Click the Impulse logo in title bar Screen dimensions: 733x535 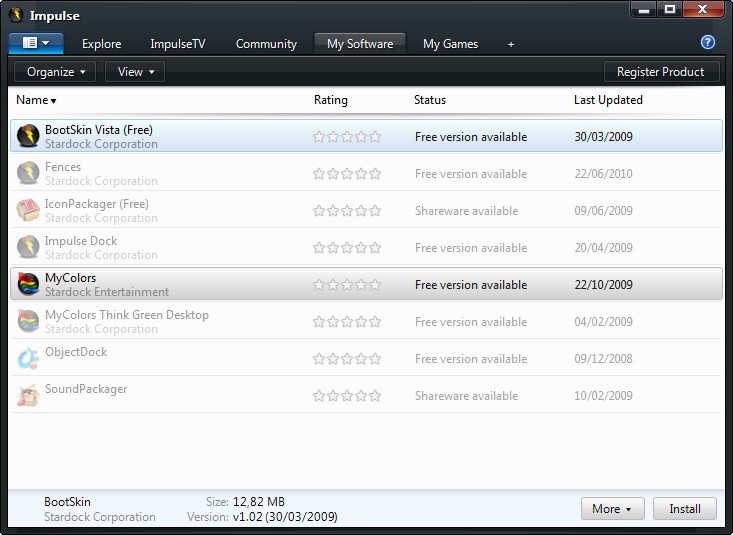[16, 15]
